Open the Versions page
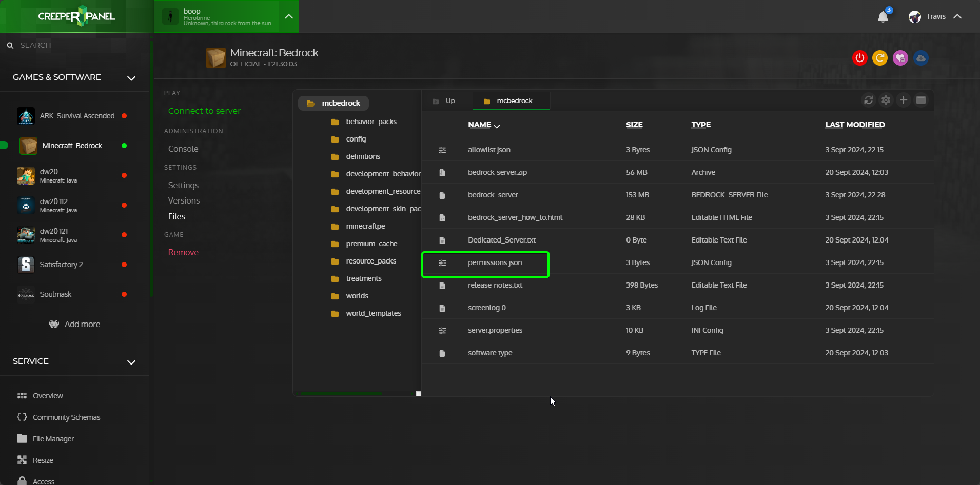This screenshot has width=980, height=485. pos(184,200)
